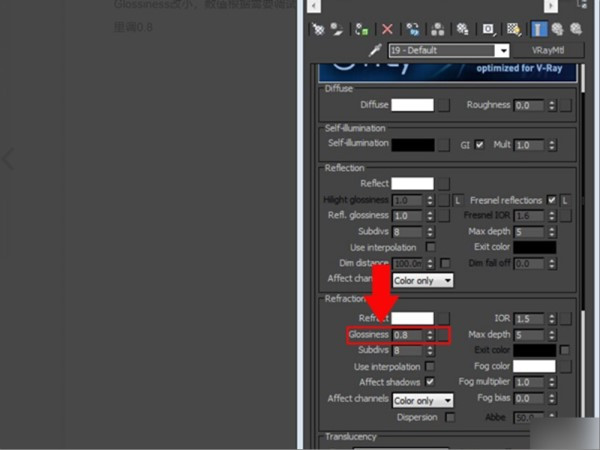Disable the Fresnel reflections checkbox
600x450 pixels.
[551, 200]
